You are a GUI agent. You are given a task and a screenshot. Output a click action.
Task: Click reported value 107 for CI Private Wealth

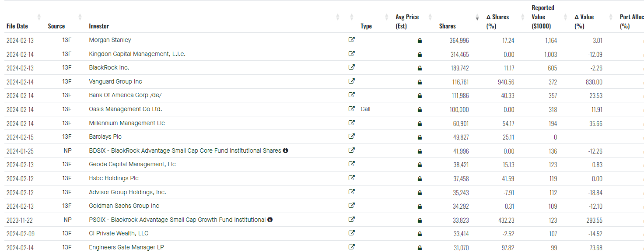click(553, 234)
